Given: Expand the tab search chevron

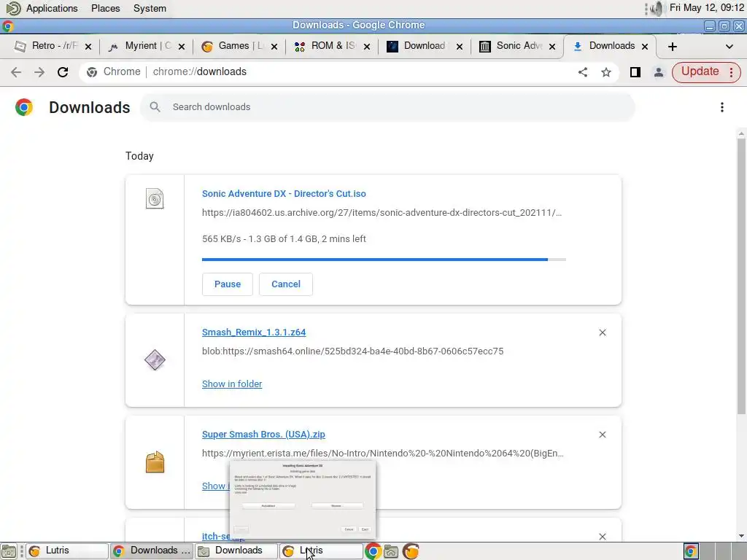Looking at the screenshot, I should pos(729,46).
